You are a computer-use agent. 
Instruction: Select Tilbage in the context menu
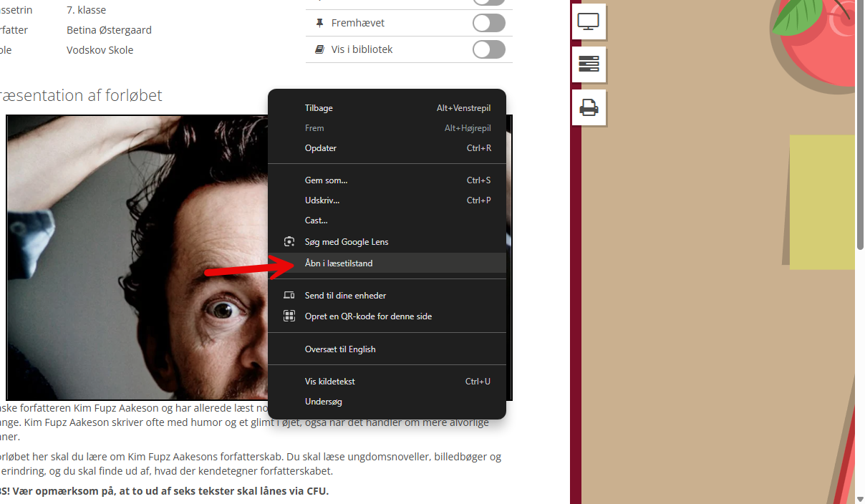pyautogui.click(x=319, y=108)
